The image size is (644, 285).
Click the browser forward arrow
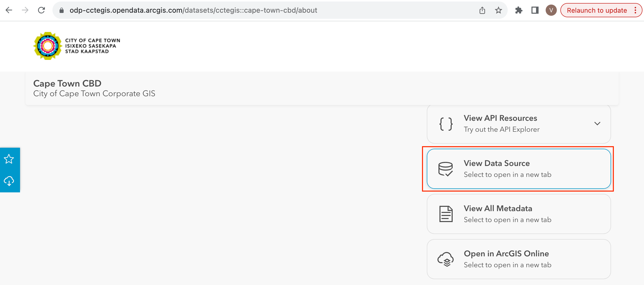pos(25,10)
